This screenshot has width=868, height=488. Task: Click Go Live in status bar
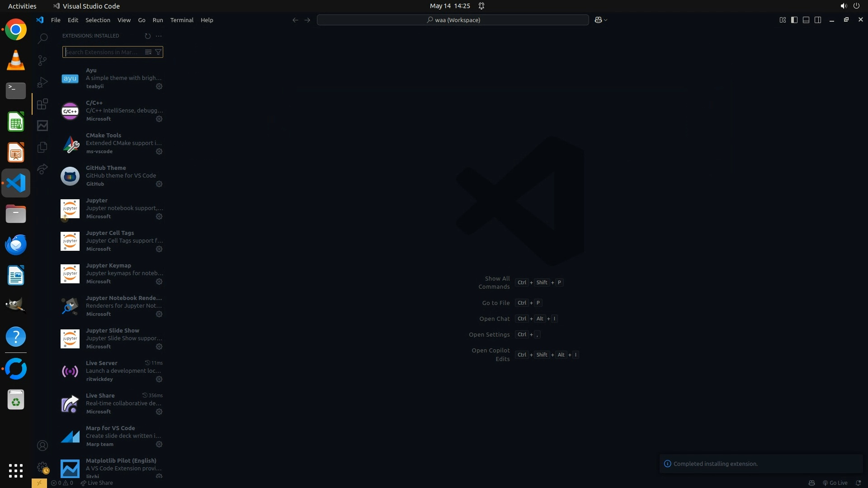(x=835, y=483)
